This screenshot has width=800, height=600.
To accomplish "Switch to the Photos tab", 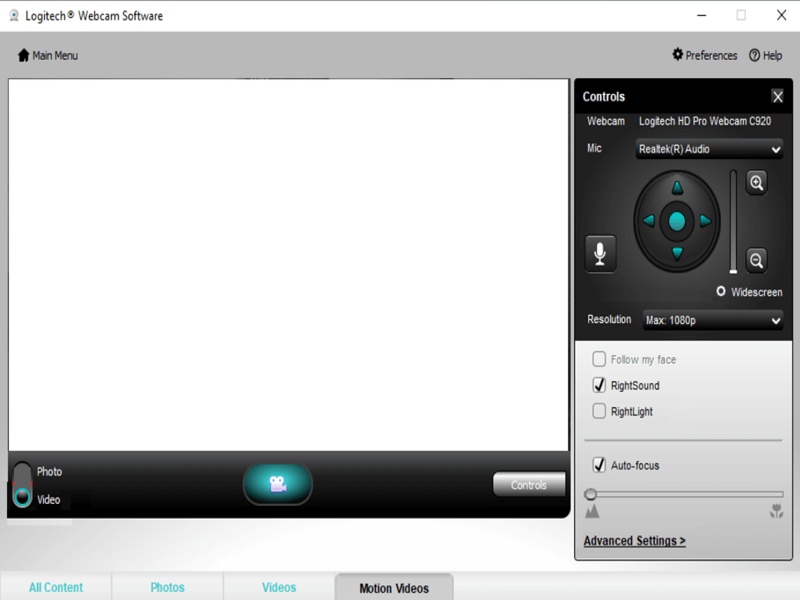I will (x=167, y=587).
